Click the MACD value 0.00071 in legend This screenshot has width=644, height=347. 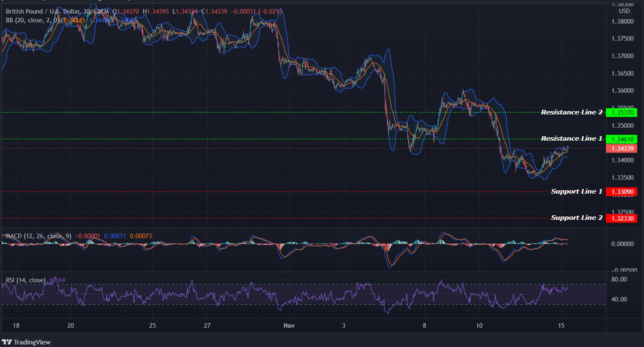click(x=115, y=236)
